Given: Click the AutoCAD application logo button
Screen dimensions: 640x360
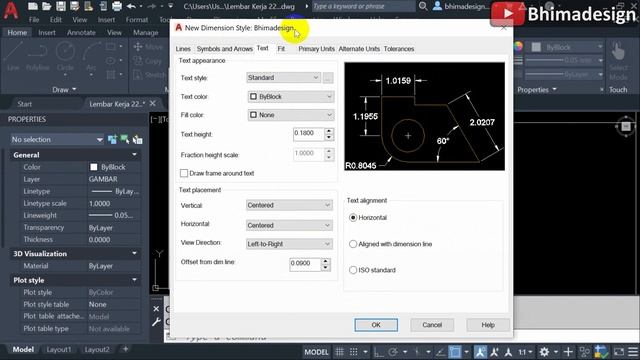Looking at the screenshot, I should [x=11, y=10].
